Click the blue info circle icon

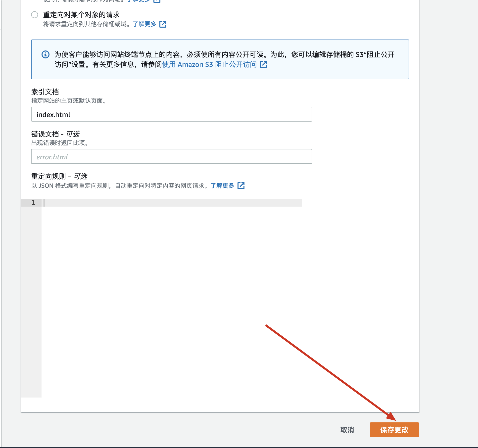click(x=46, y=54)
